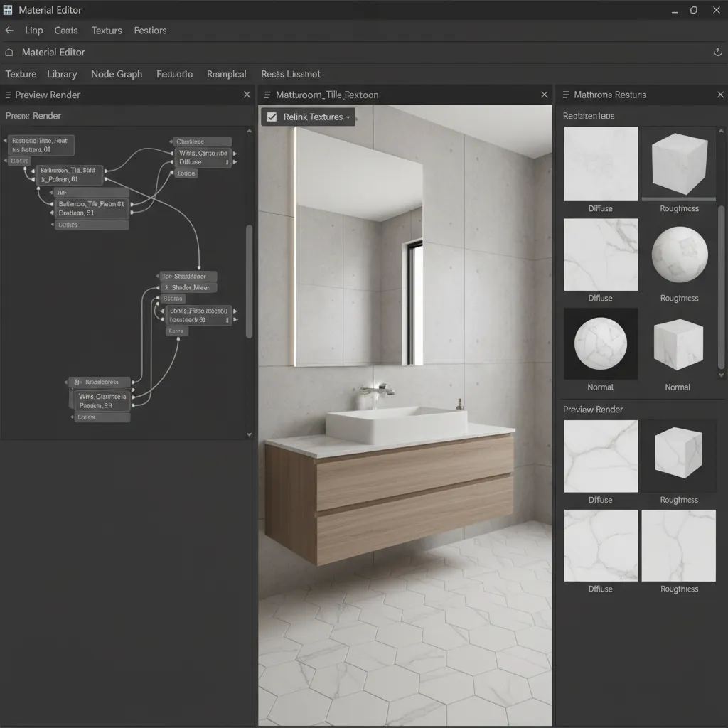Switch to the Node Graph tab
The height and width of the screenshot is (728, 728).
[116, 74]
